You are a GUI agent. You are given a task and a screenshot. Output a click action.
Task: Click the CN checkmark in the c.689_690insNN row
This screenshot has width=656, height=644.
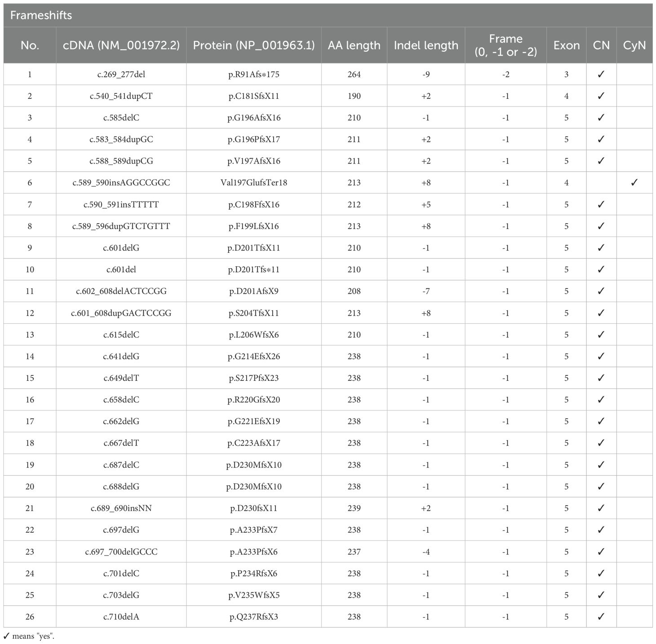(x=601, y=508)
